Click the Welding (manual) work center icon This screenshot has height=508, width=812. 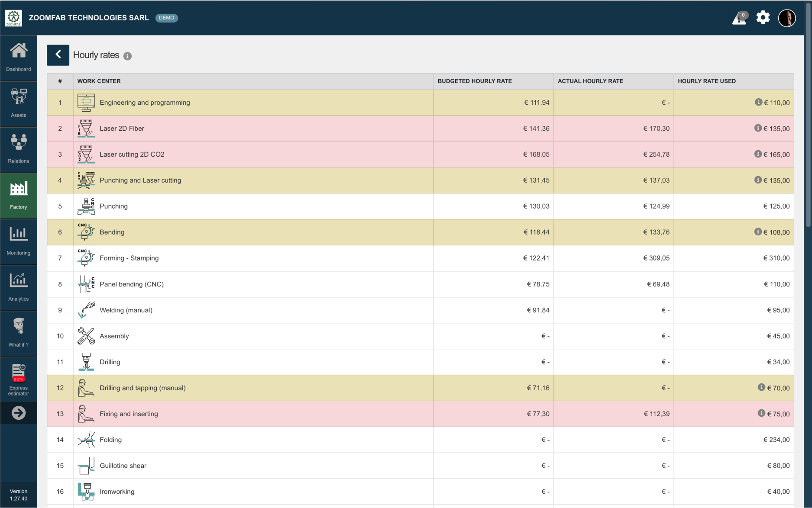86,310
